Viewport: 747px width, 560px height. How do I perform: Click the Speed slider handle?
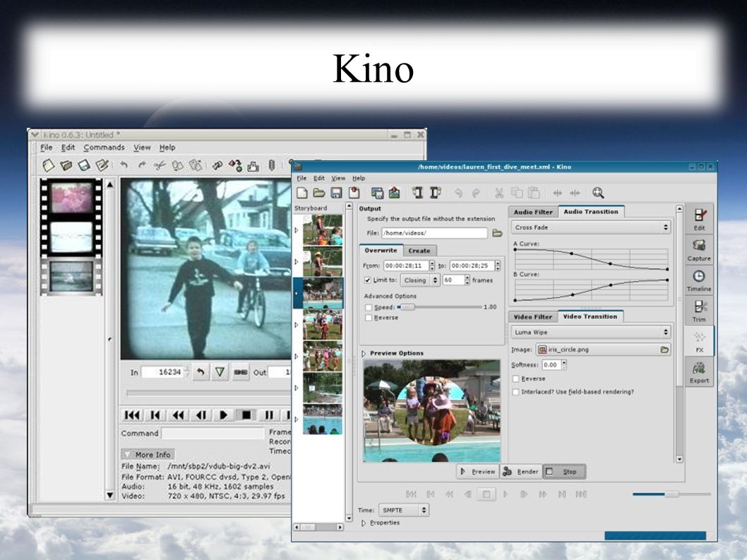[408, 307]
